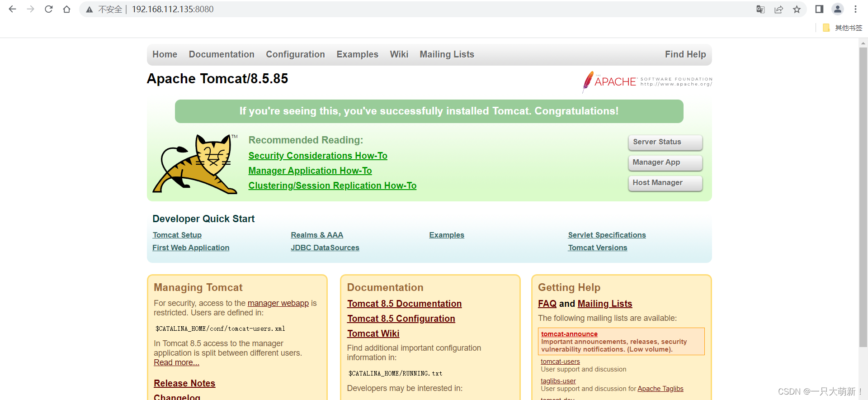Viewport: 868px width, 400px height.
Task: Open the Release Notes link
Action: (x=184, y=383)
